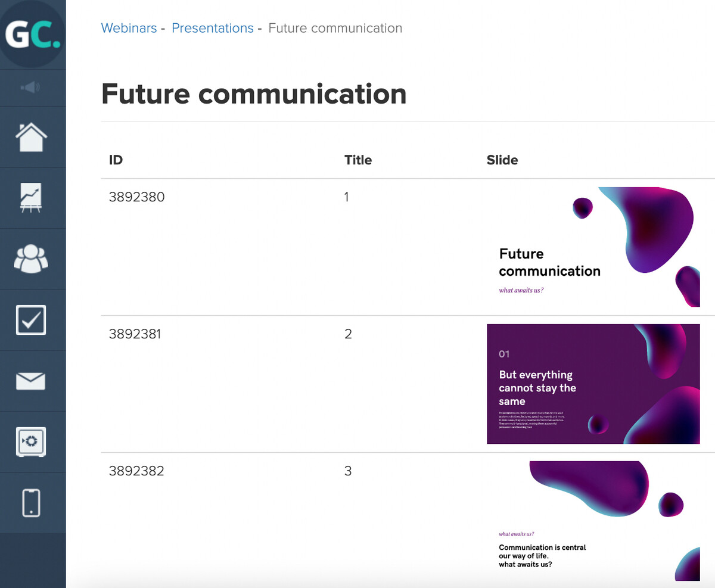Viewport: 715px width, 588px height.
Task: Follow the Webinars breadcrumb link
Action: tap(129, 28)
